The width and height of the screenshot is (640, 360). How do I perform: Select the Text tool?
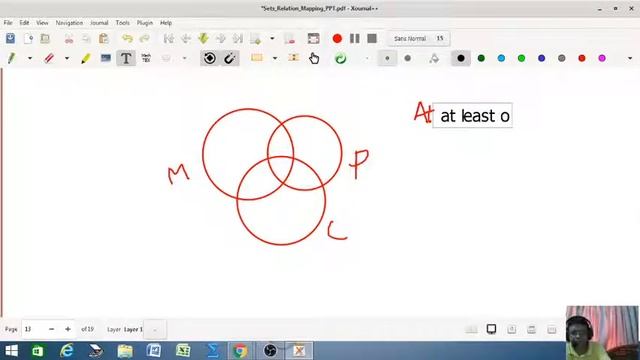126,58
